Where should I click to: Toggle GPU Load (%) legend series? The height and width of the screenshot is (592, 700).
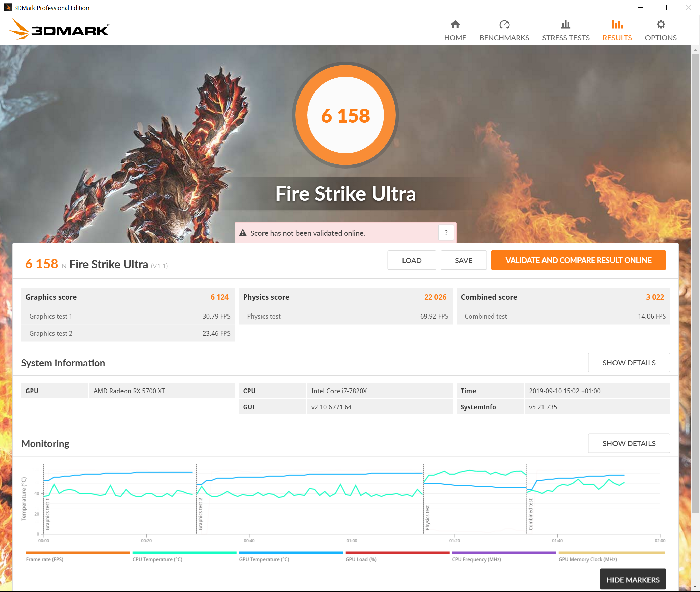coord(361,559)
